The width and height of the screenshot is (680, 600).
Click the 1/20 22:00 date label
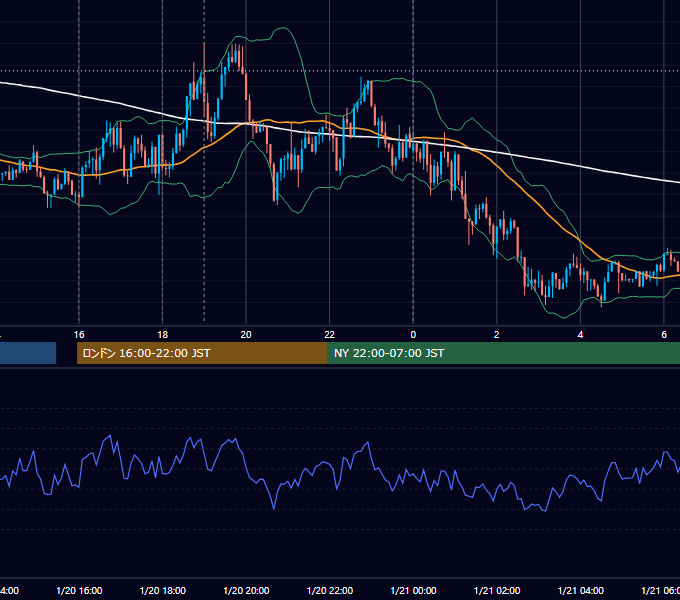pos(330,590)
